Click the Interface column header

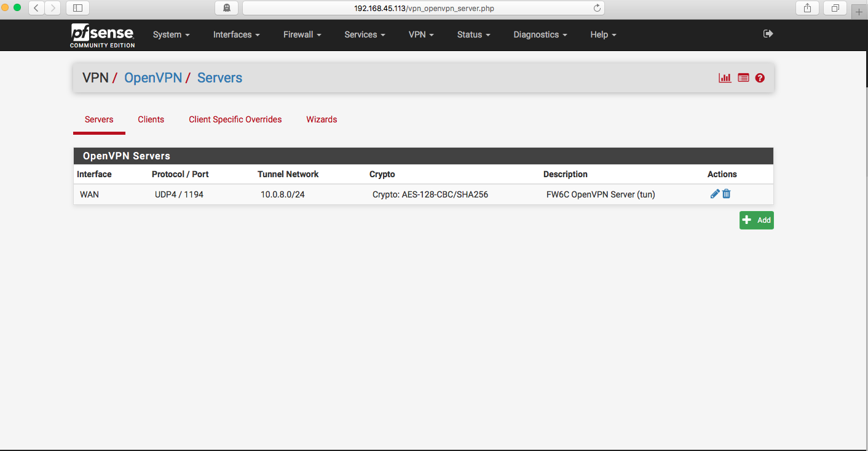[94, 174]
